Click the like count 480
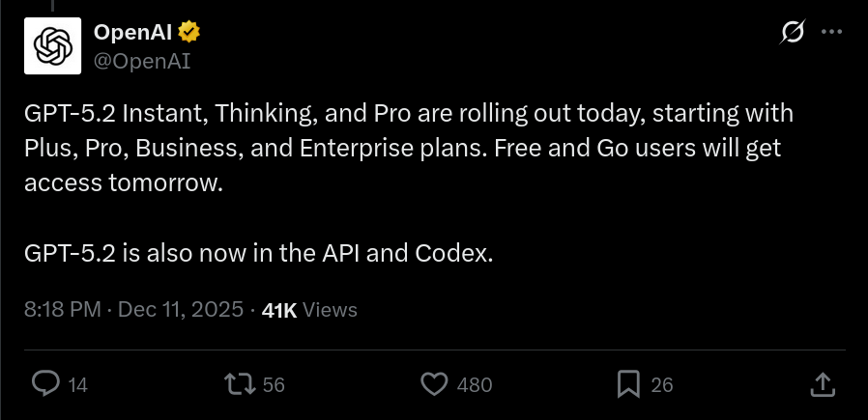 (x=475, y=385)
